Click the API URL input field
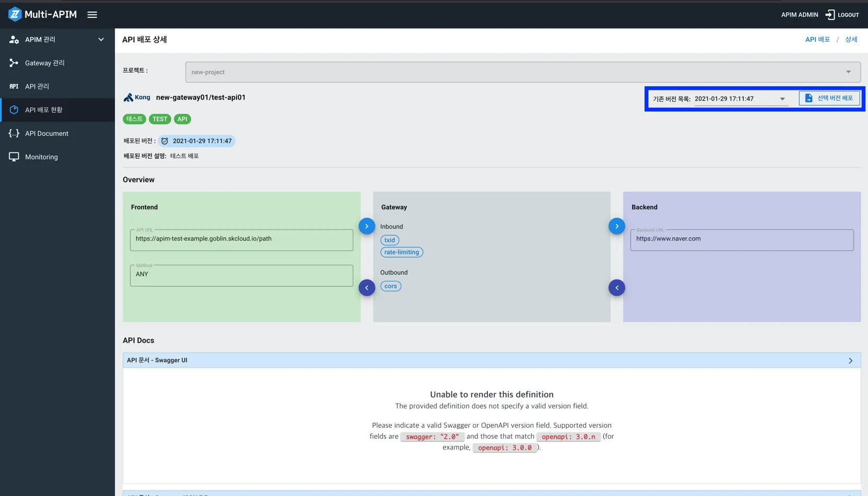Image resolution: width=868 pixels, height=496 pixels. point(241,239)
